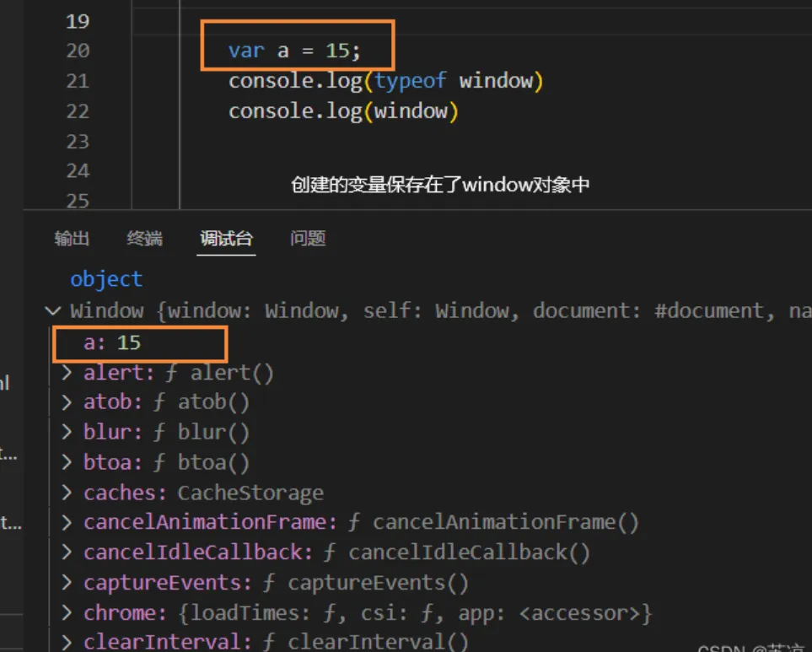Select the 'a: 15' property row

(x=112, y=342)
